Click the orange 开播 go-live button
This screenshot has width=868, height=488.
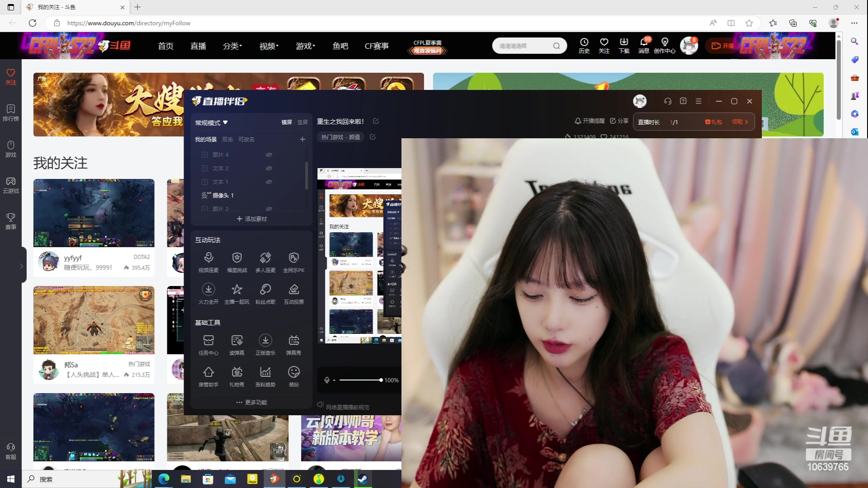722,46
